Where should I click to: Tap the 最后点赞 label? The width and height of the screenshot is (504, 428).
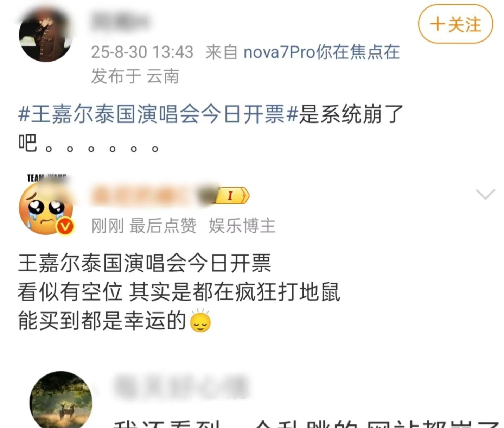tap(163, 226)
